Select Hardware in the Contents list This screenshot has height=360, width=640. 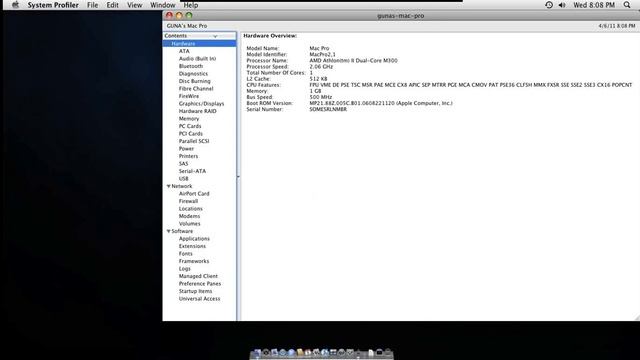pyautogui.click(x=183, y=44)
